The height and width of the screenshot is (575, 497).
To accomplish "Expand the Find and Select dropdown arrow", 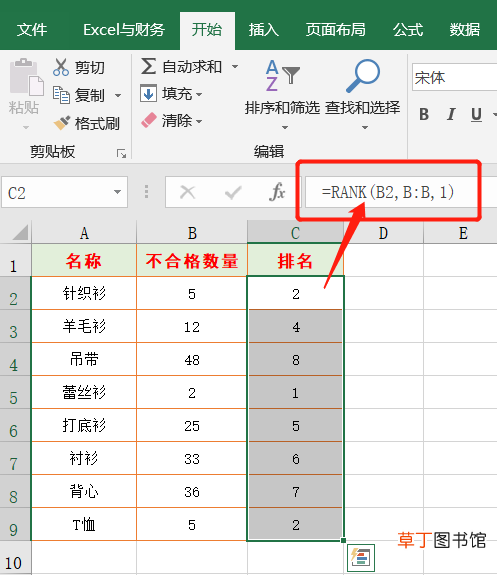I will [365, 128].
